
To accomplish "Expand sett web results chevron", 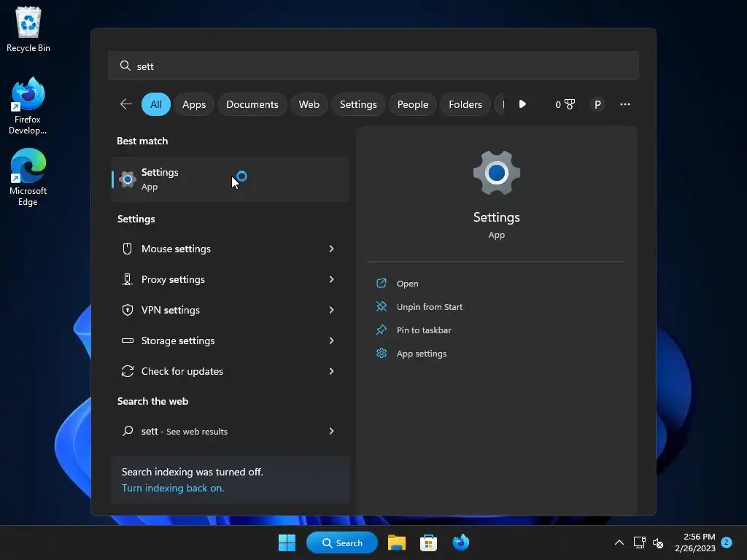I will (331, 431).
